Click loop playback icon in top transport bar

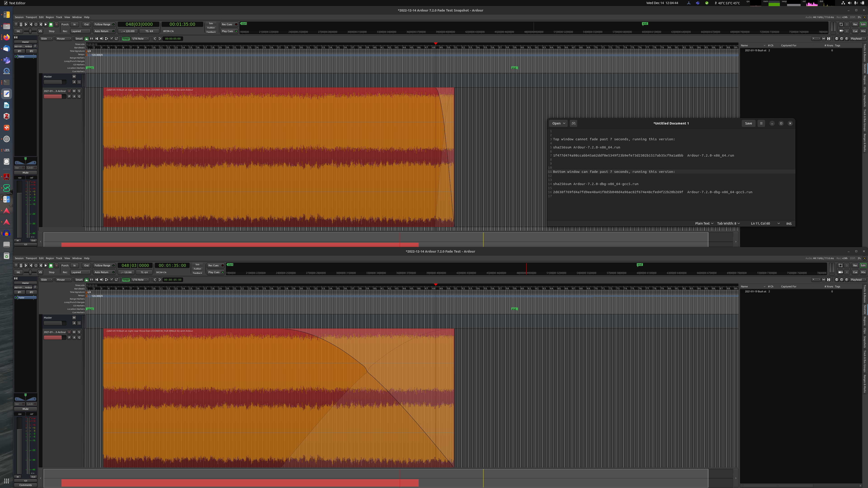pyautogui.click(x=36, y=25)
